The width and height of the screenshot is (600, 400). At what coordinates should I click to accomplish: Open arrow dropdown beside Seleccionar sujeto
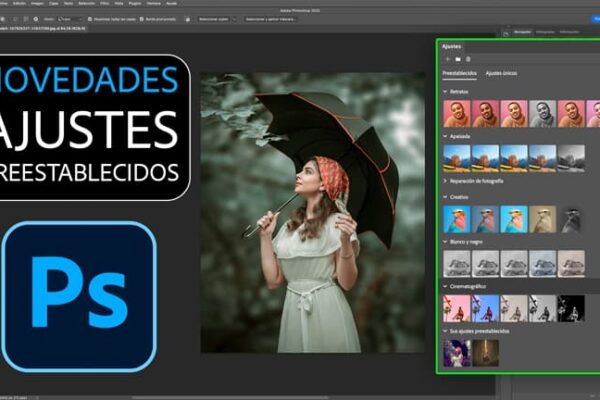[x=234, y=19]
